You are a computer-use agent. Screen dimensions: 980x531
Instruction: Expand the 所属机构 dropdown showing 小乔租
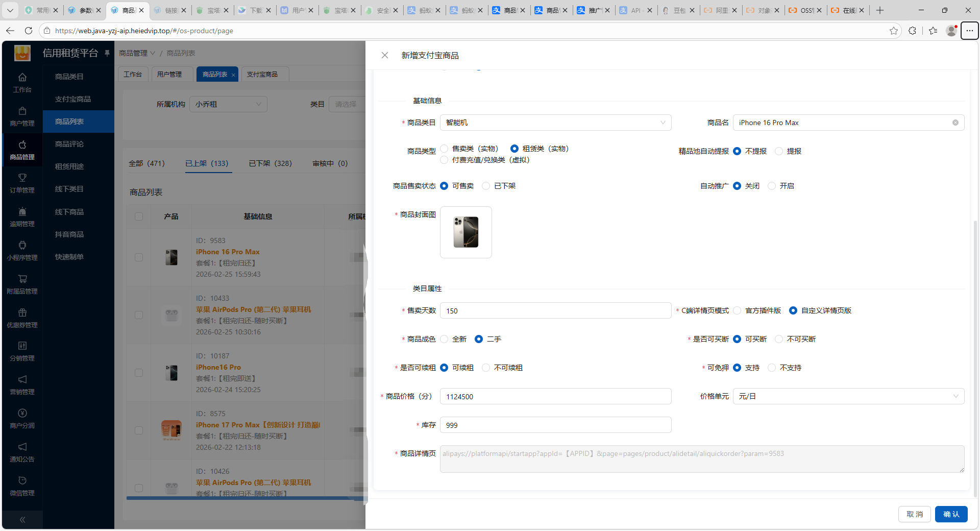[x=228, y=104]
